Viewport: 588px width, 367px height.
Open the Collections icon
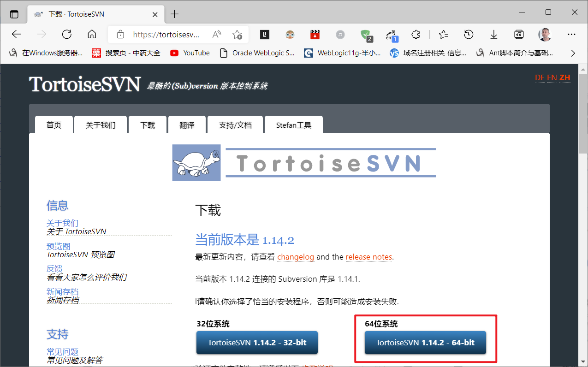click(x=416, y=34)
